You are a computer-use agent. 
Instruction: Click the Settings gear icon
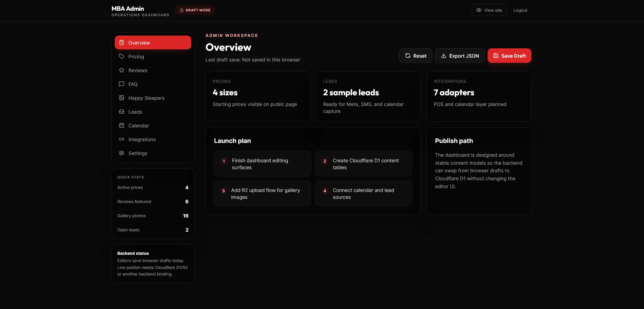(x=122, y=153)
